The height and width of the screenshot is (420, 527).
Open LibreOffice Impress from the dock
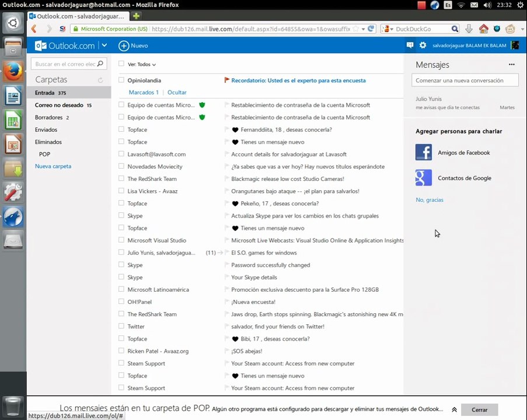click(13, 144)
